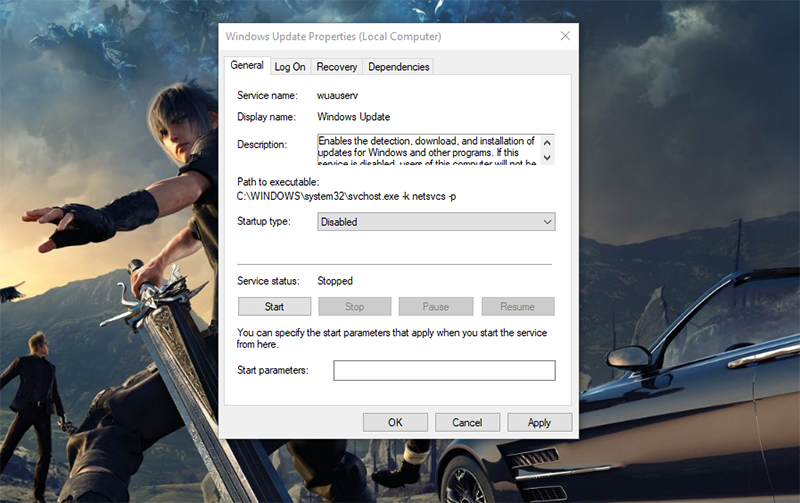Click the Pause service button
Viewport: 800px width, 503px height.
436,307
